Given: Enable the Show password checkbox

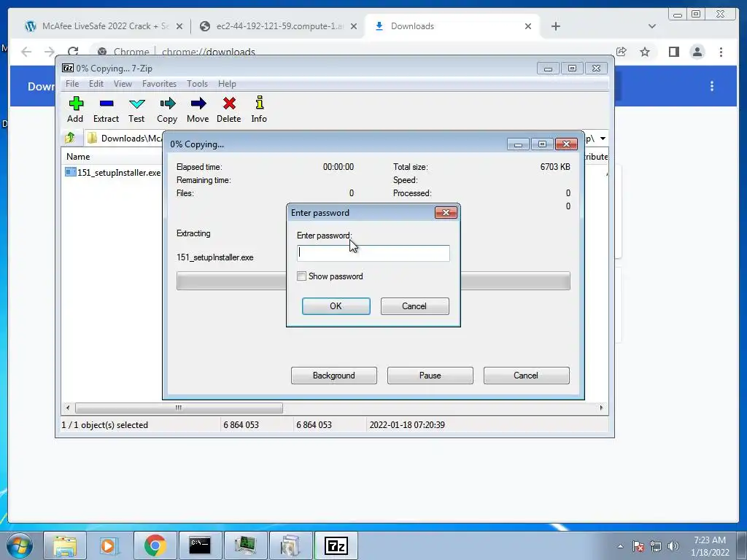Looking at the screenshot, I should click(301, 276).
